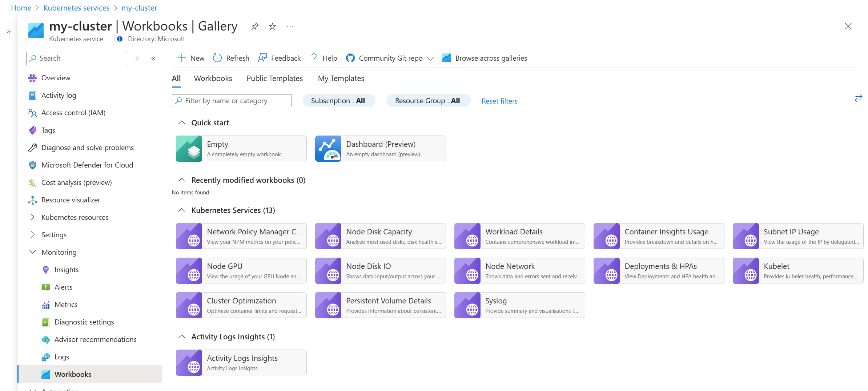Click the Node Disk Capacity workbook icon

pyautogui.click(x=328, y=236)
